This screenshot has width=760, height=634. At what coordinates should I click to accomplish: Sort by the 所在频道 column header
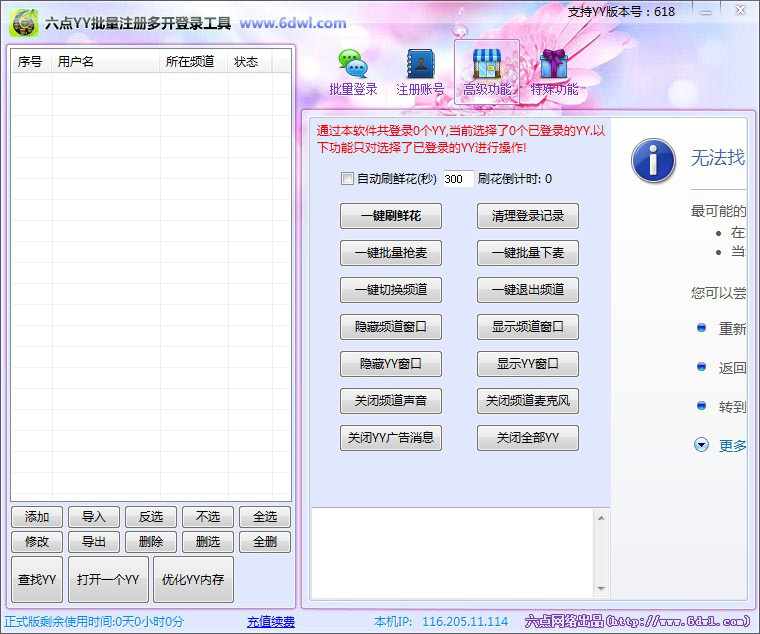coord(193,62)
